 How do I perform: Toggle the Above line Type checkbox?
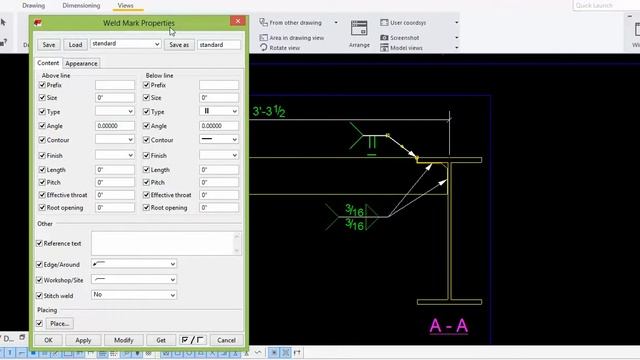click(x=42, y=111)
